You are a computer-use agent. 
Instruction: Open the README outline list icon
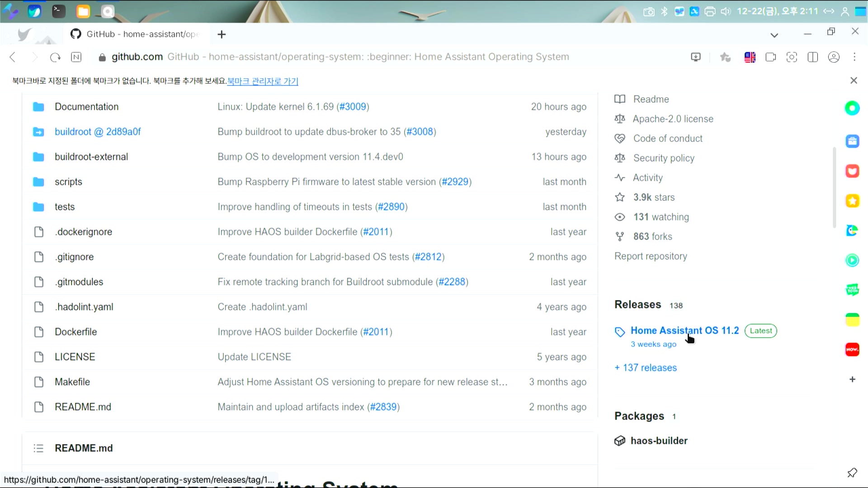tap(38, 448)
